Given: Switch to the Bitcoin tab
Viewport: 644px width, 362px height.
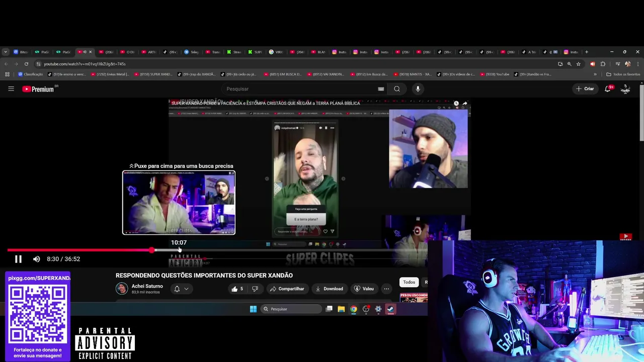Looking at the screenshot, I should coord(21,52).
